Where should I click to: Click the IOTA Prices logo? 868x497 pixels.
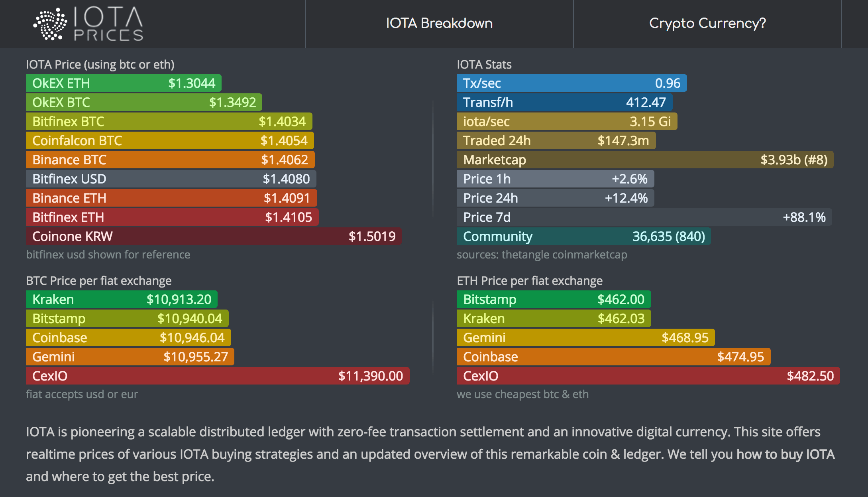click(x=88, y=24)
